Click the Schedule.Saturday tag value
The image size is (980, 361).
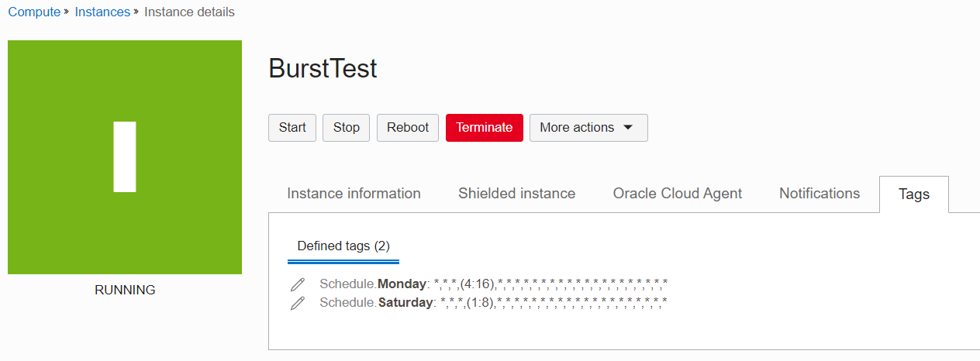pyautogui.click(x=553, y=302)
